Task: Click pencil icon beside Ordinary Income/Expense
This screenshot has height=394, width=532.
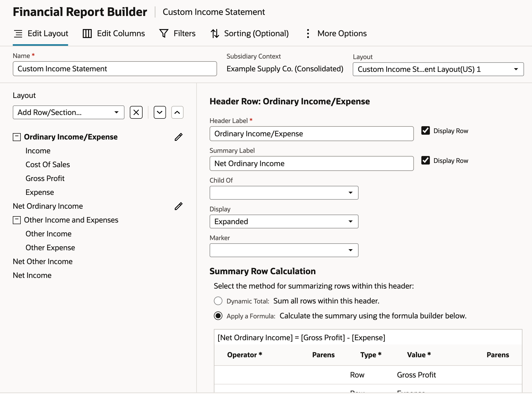Action: pos(178,137)
